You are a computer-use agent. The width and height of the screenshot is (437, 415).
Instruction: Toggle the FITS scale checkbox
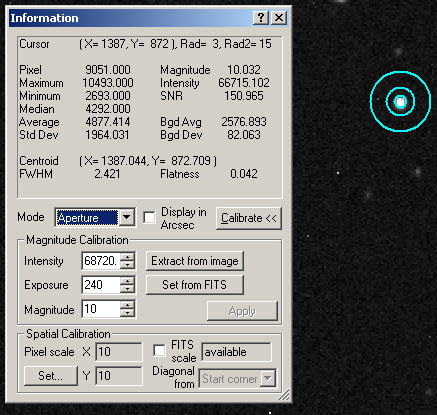(159, 351)
